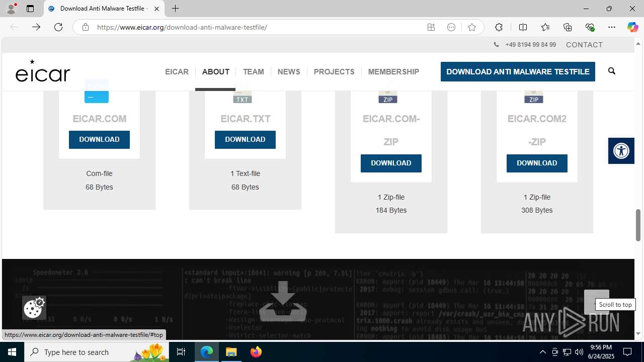Open Edge Settings and more menu
The height and width of the screenshot is (362, 644).
point(612,27)
